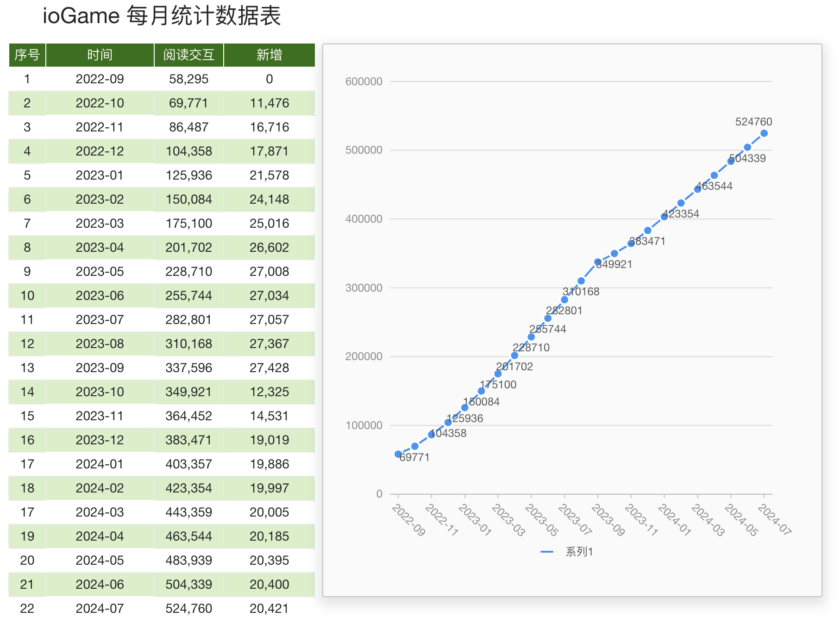Click the 2023-05 x-axis label
Viewport: 840px width, 623px height.
pyautogui.click(x=542, y=520)
